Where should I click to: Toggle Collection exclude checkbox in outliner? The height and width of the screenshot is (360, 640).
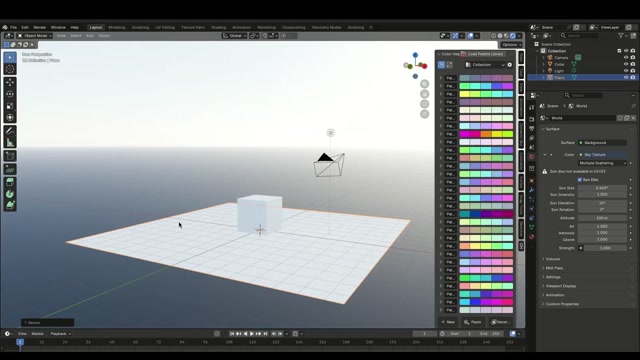[x=619, y=51]
